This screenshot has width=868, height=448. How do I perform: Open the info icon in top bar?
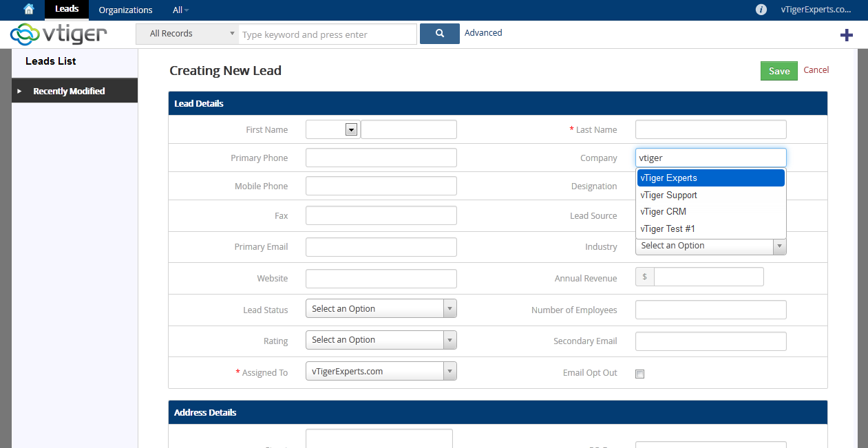click(x=761, y=10)
